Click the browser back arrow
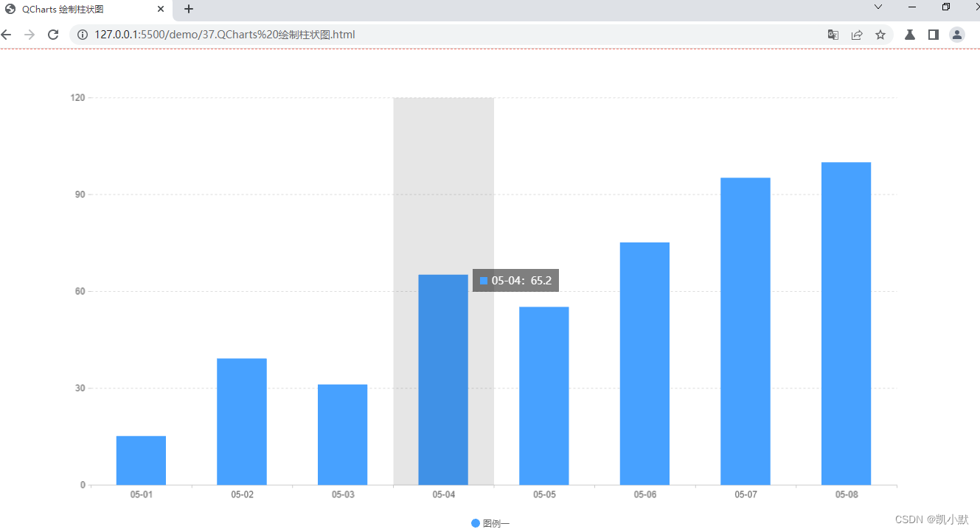Screen dimensions: 980x532 [x=6, y=35]
